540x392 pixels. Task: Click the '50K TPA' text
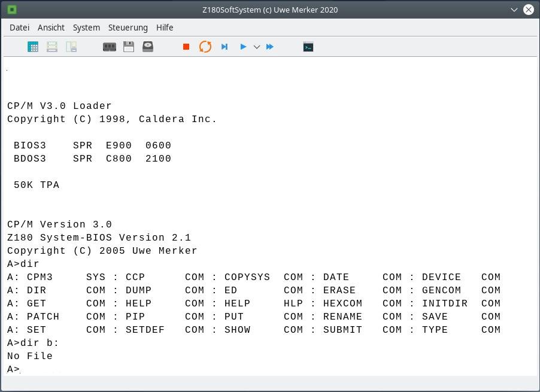37,185
